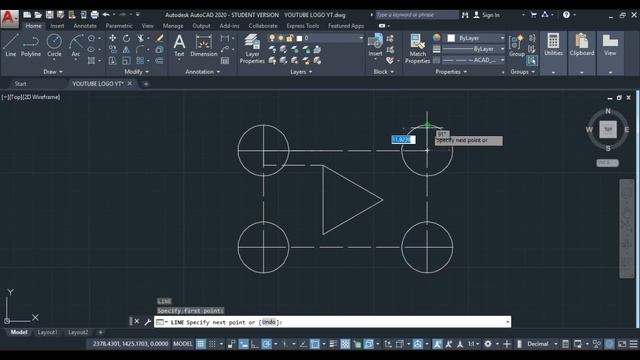Viewport: 640px width, 360px height.
Task: Open the Layout1 tab
Action: pos(47,332)
